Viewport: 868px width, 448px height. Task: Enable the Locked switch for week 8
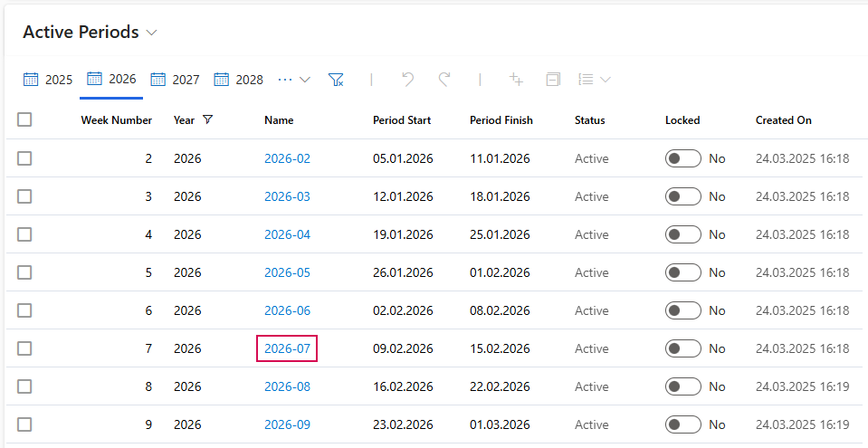click(x=682, y=386)
